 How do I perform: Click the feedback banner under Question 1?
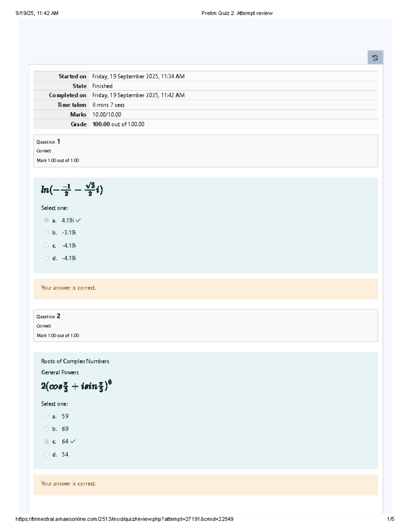[x=206, y=288]
